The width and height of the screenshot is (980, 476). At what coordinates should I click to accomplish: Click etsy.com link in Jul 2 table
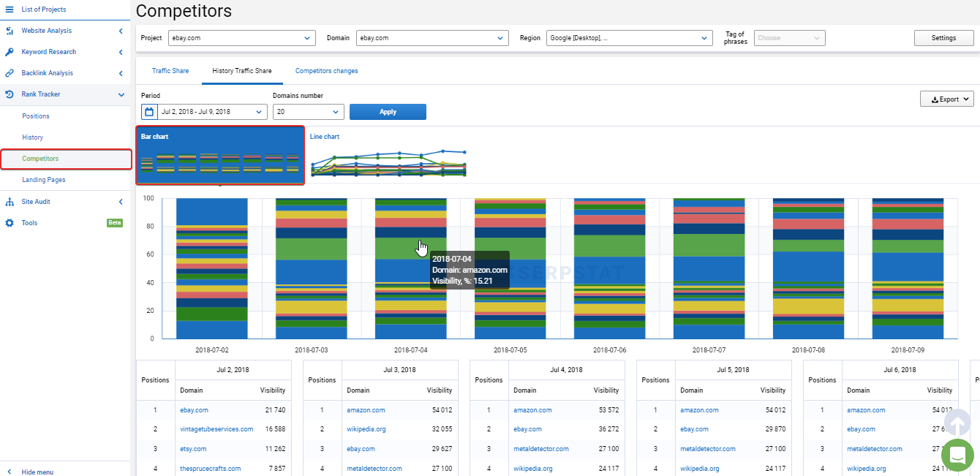pos(193,449)
